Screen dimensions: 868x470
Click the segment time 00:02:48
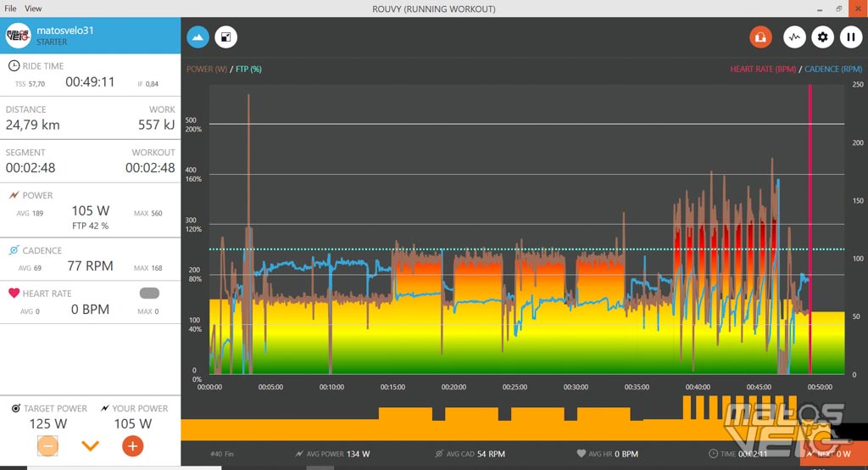[31, 168]
